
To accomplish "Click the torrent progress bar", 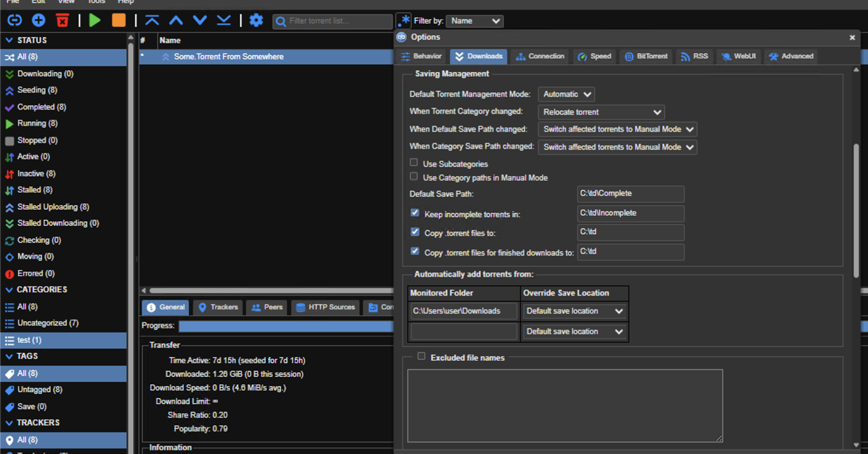I will click(286, 326).
